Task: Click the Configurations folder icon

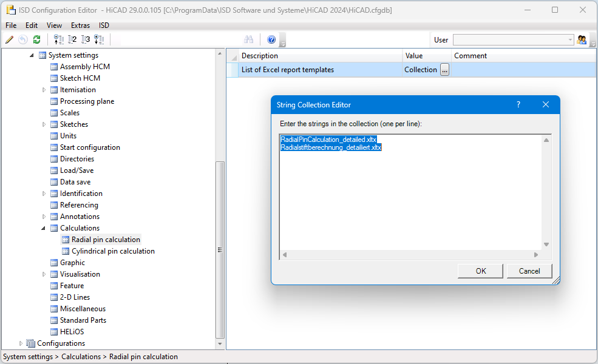Action: pyautogui.click(x=31, y=343)
